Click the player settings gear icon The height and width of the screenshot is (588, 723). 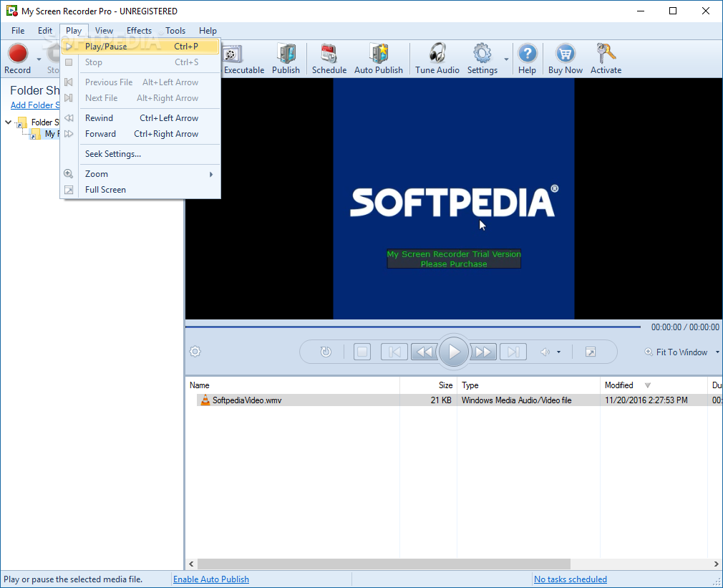(195, 352)
